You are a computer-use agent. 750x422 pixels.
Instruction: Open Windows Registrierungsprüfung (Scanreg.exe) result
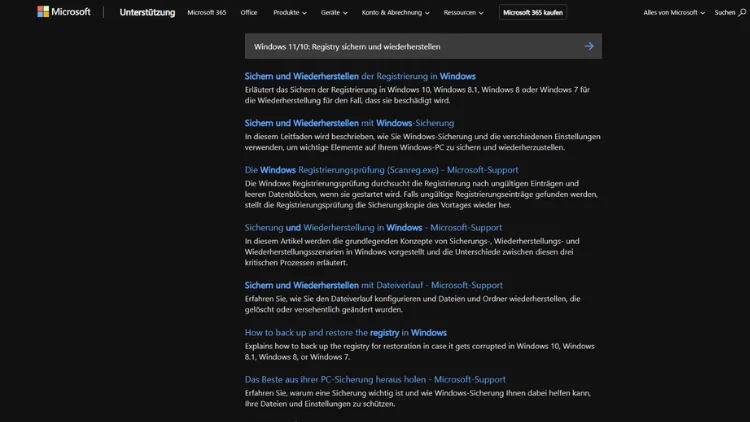coord(381,170)
